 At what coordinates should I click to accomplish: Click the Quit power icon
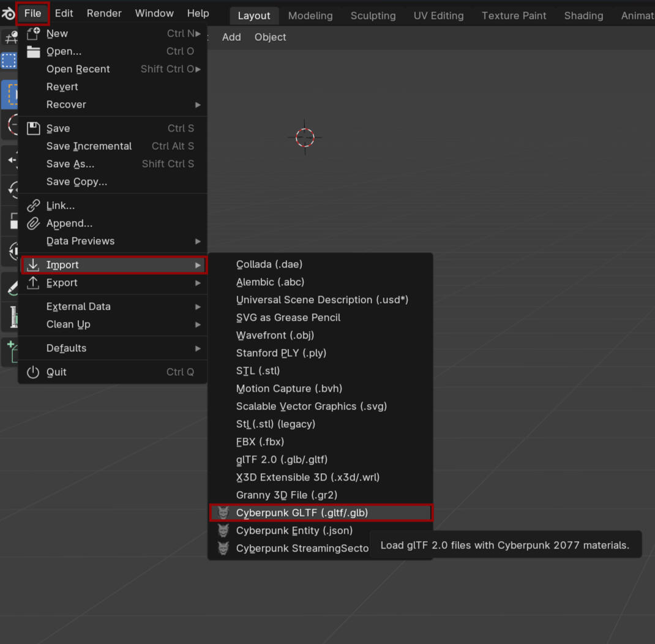33,372
